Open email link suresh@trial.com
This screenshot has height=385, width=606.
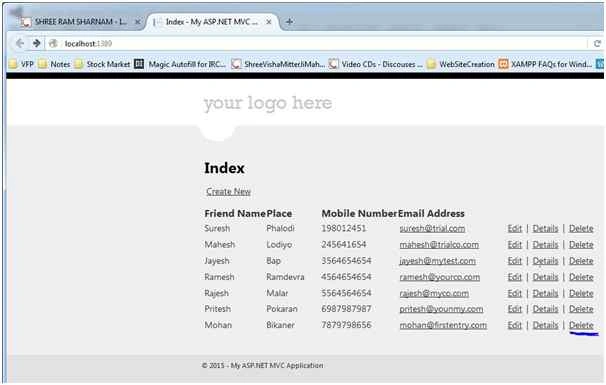coord(432,228)
